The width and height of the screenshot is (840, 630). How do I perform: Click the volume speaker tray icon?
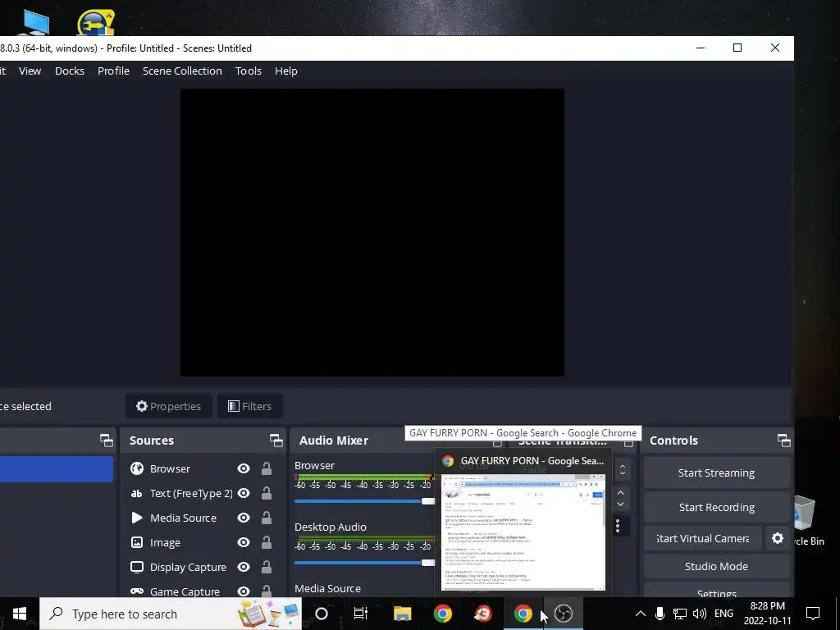(x=699, y=614)
